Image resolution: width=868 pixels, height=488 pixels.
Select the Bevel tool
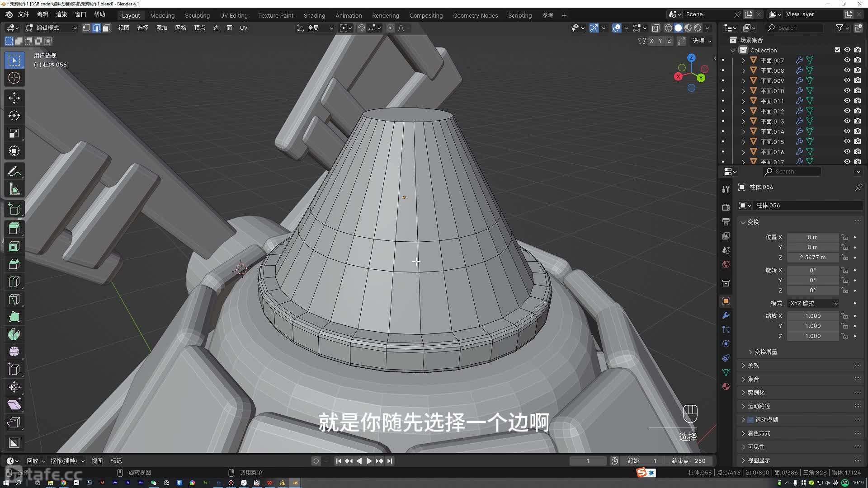tap(14, 264)
